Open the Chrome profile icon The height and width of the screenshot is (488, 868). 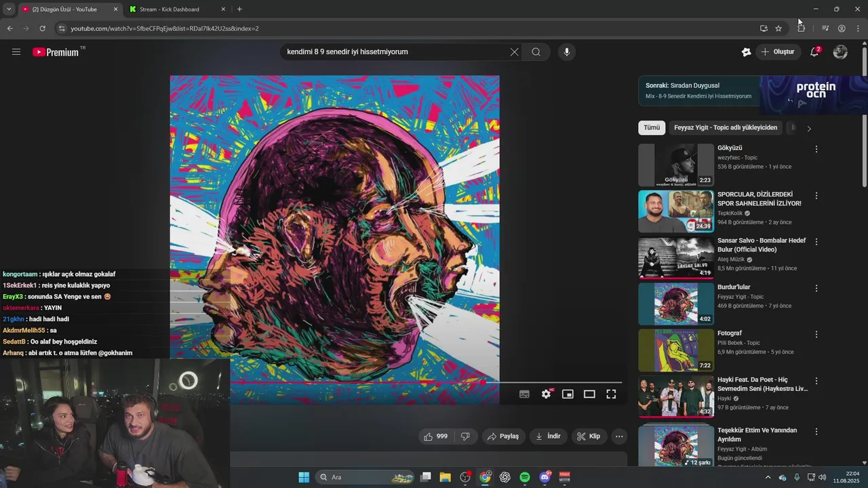pos(842,28)
